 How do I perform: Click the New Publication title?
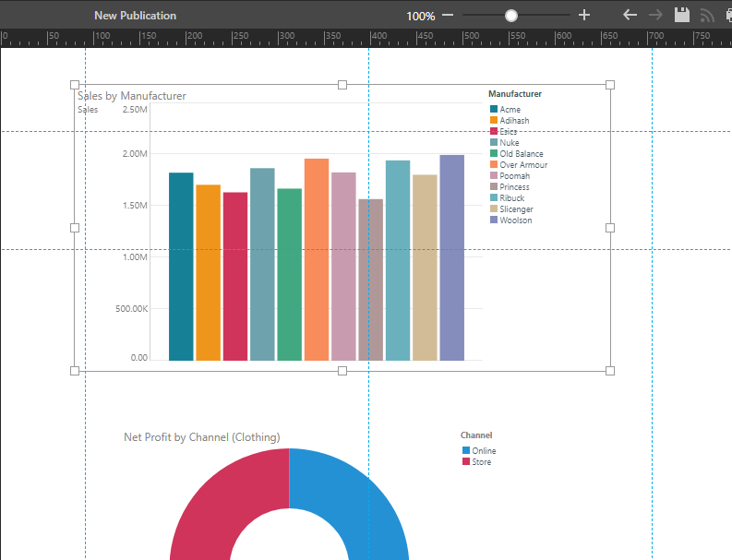(x=135, y=16)
